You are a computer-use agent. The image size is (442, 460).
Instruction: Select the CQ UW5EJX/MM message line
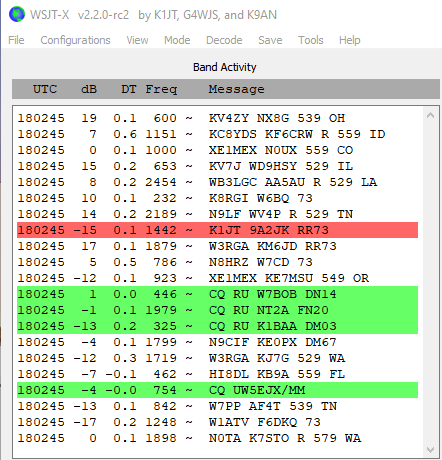(217, 390)
